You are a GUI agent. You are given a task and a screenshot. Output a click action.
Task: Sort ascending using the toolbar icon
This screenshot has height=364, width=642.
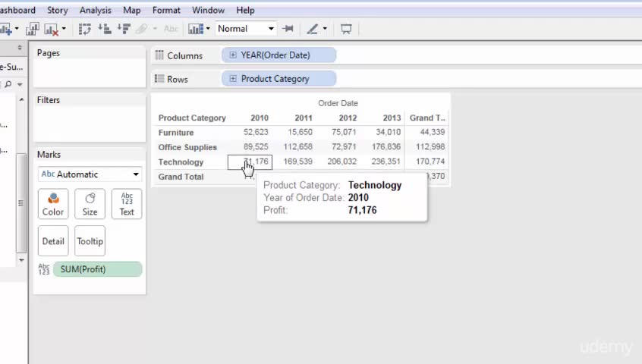pyautogui.click(x=105, y=29)
